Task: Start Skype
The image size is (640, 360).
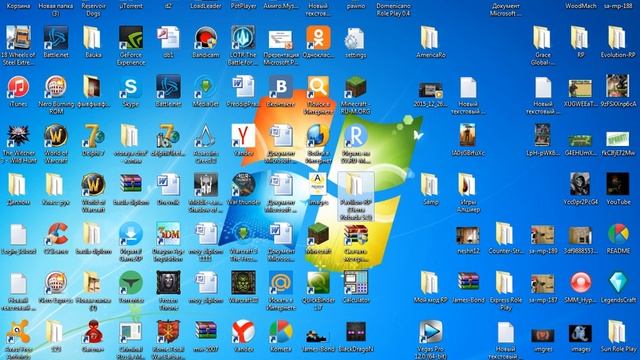Action: [x=131, y=88]
